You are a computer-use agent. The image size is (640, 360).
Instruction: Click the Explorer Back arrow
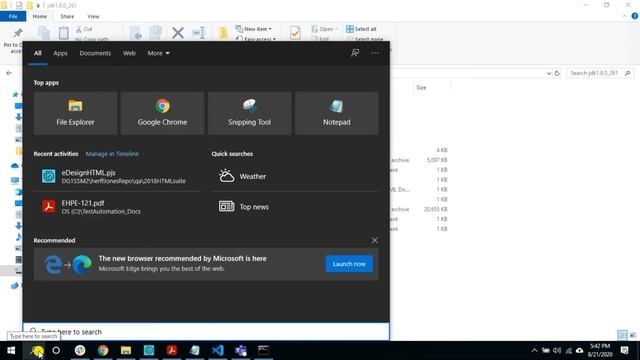(x=9, y=73)
